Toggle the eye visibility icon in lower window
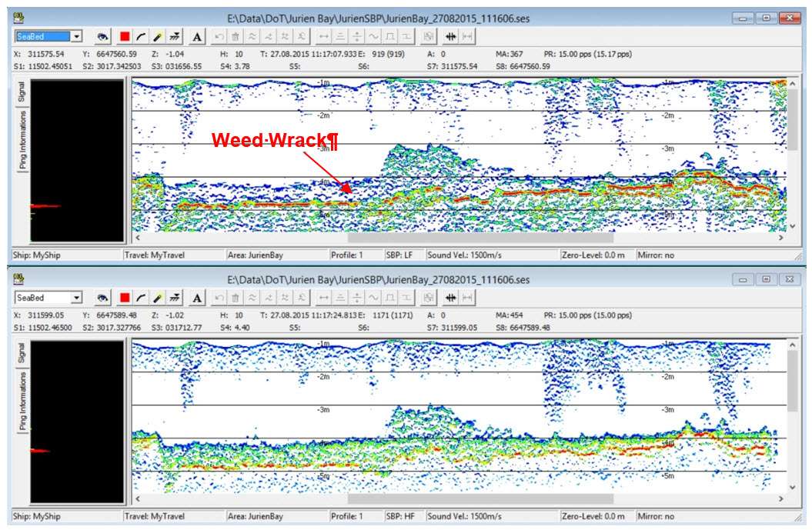Image resolution: width=812 pixels, height=530 pixels. click(102, 298)
